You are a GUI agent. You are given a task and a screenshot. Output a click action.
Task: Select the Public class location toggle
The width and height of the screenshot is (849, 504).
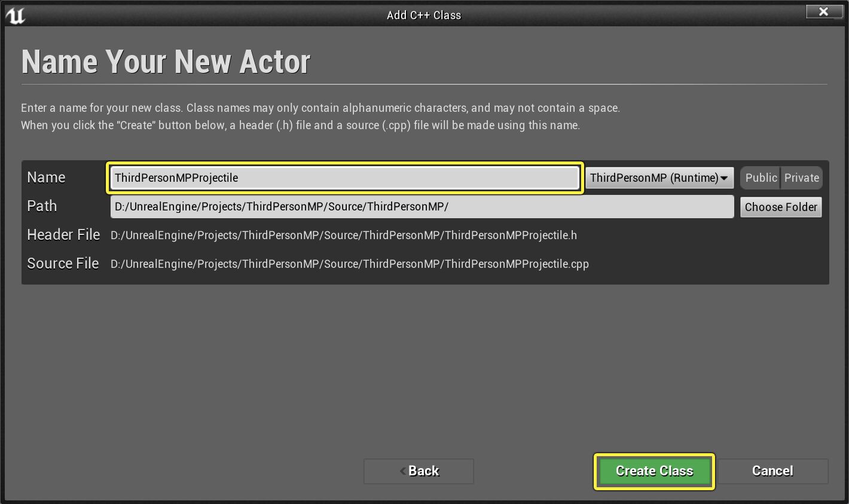761,178
